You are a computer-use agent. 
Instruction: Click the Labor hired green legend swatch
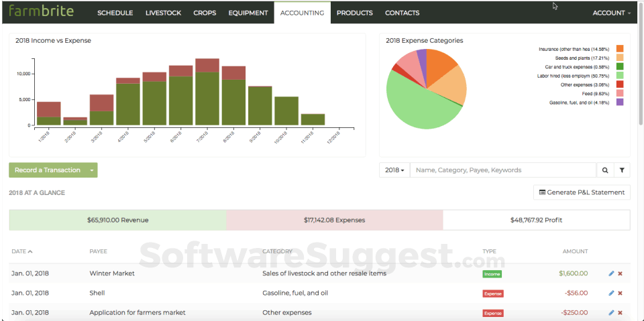[620, 76]
